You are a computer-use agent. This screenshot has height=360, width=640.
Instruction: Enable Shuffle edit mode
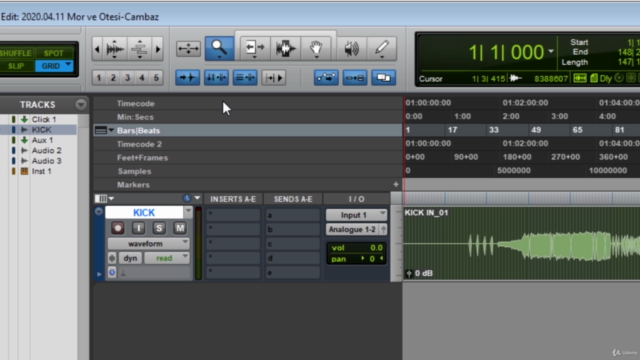click(x=16, y=53)
